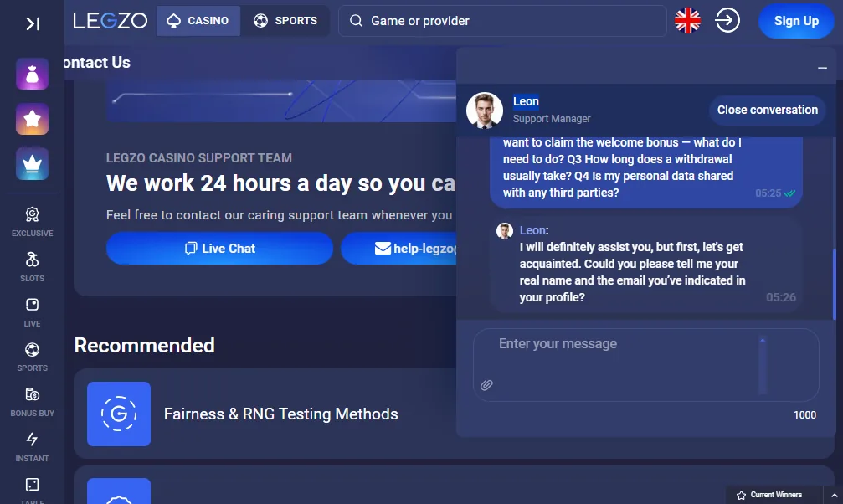The height and width of the screenshot is (504, 843).
Task: Click the help-legzo email button
Action: tap(398, 249)
